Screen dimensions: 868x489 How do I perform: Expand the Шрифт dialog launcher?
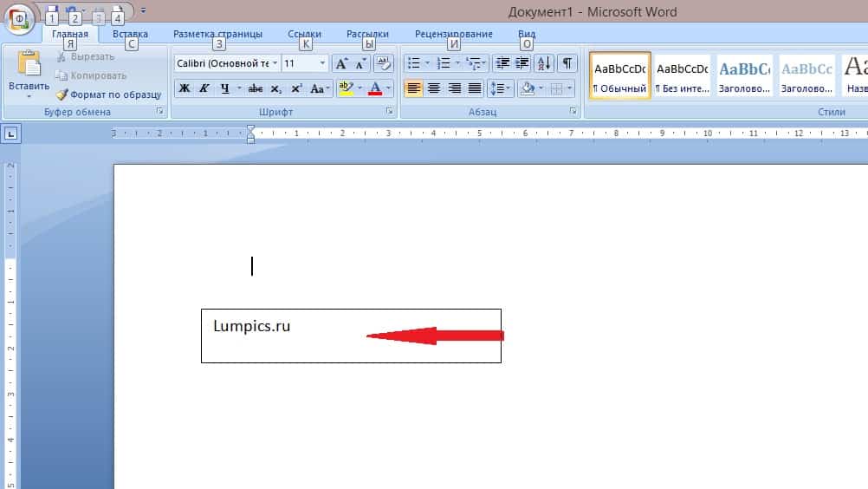click(389, 112)
